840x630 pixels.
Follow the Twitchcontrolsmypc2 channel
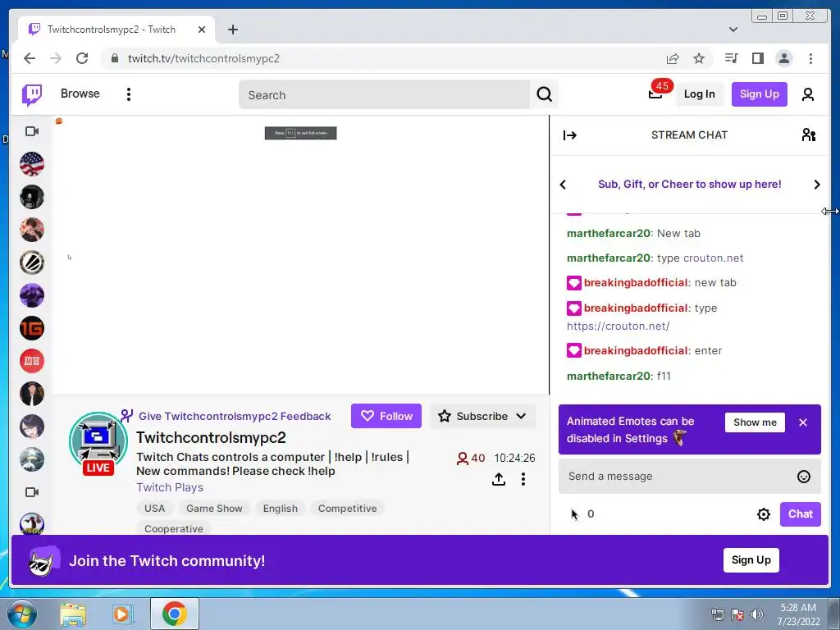(386, 416)
